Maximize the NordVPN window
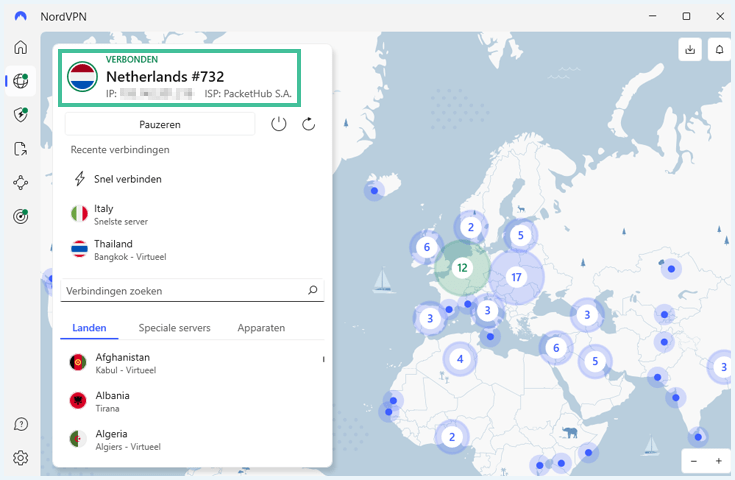Image resolution: width=735 pixels, height=480 pixels. (686, 16)
